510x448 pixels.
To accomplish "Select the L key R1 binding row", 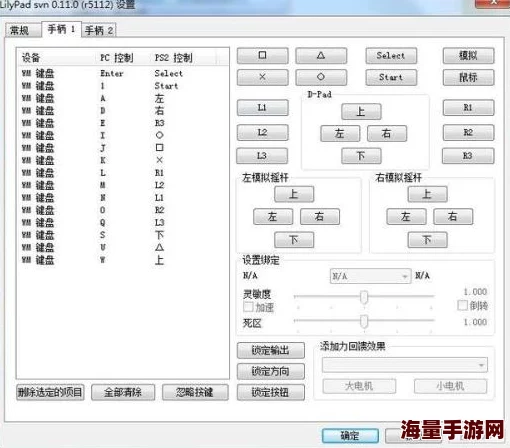I will [122, 173].
